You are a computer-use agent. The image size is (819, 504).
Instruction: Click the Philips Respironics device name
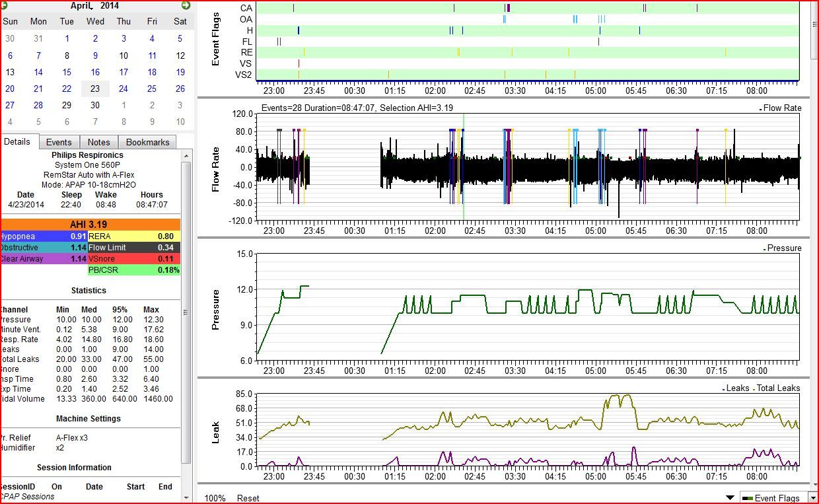(x=88, y=155)
